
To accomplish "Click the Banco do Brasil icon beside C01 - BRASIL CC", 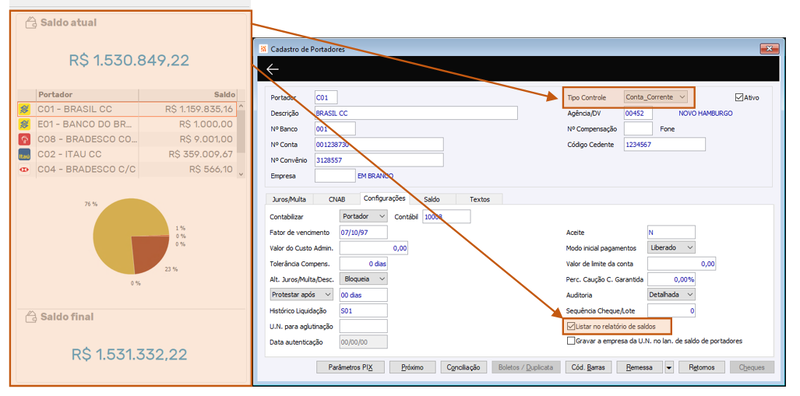I will tap(24, 109).
